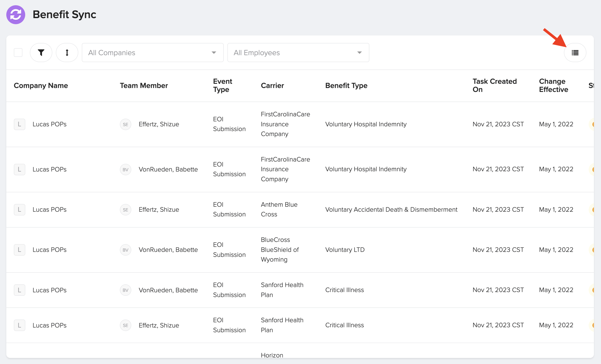
Task: Open the filter options icon
Action: click(x=41, y=52)
